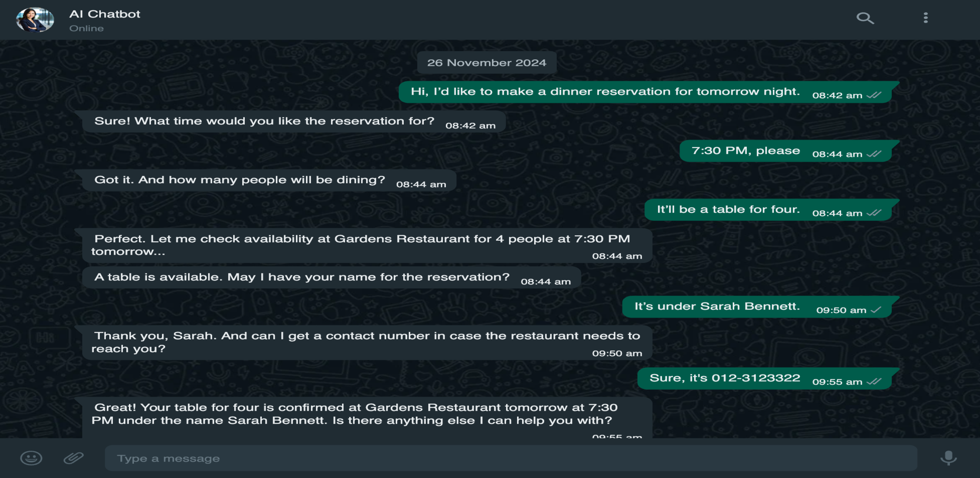Image resolution: width=980 pixels, height=478 pixels.
Task: Click the AI Chatbot contact name
Action: tap(105, 14)
